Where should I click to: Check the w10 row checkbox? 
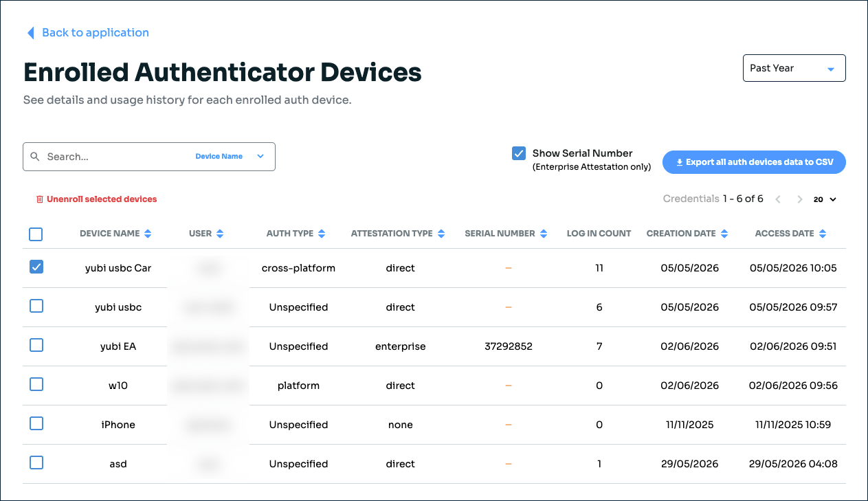click(x=36, y=384)
